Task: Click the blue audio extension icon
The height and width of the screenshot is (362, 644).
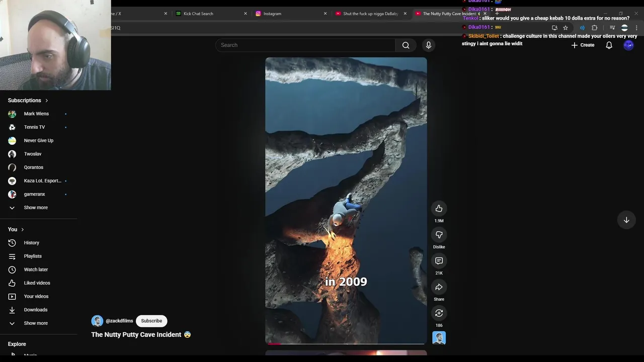Action: pyautogui.click(x=582, y=28)
